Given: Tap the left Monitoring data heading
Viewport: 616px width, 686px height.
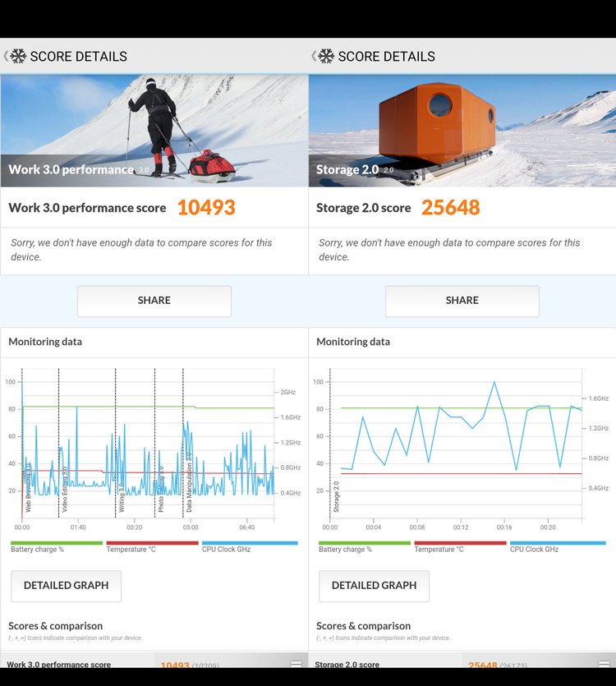Looking at the screenshot, I should pyautogui.click(x=45, y=342).
